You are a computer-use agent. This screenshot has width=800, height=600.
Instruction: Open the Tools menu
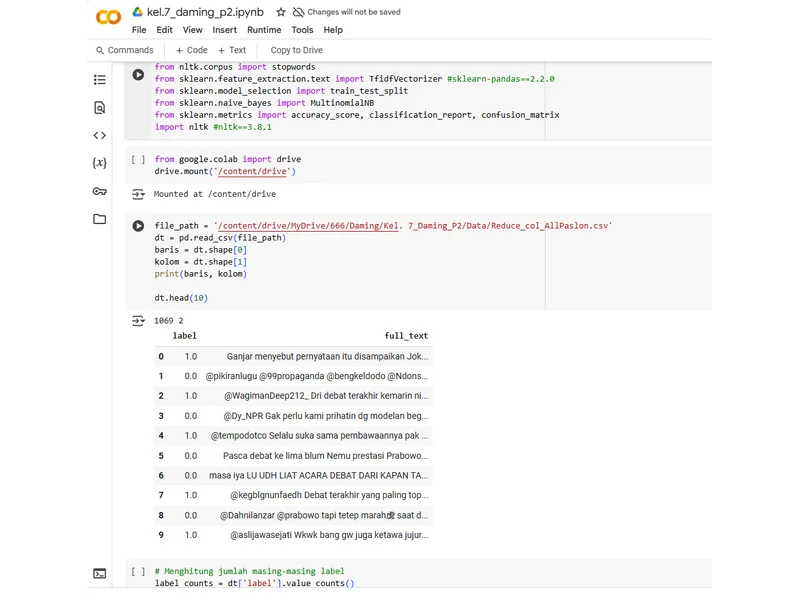coord(302,30)
